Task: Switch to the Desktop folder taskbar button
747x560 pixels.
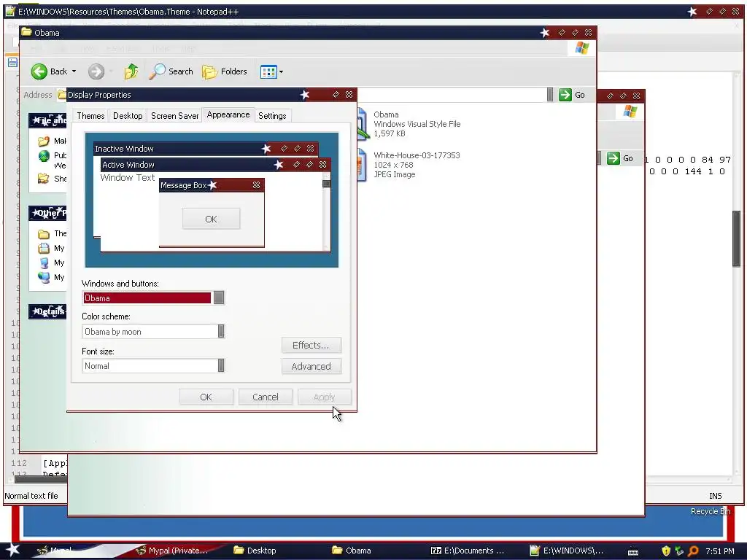Action: pos(255,551)
